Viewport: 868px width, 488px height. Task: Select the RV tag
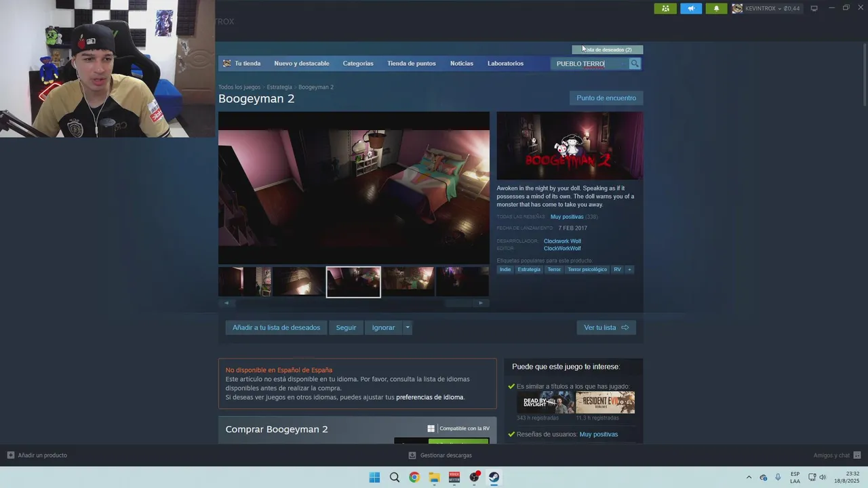(x=617, y=270)
